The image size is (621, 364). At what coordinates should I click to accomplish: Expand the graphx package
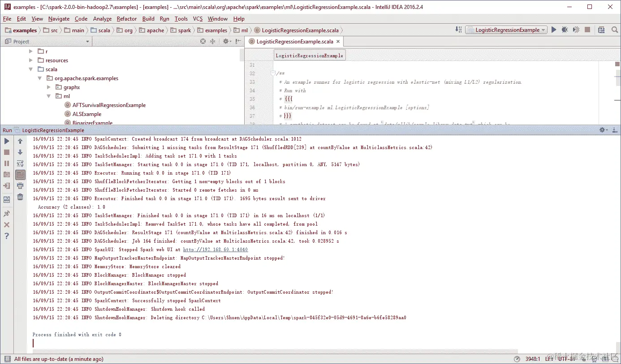pos(48,87)
